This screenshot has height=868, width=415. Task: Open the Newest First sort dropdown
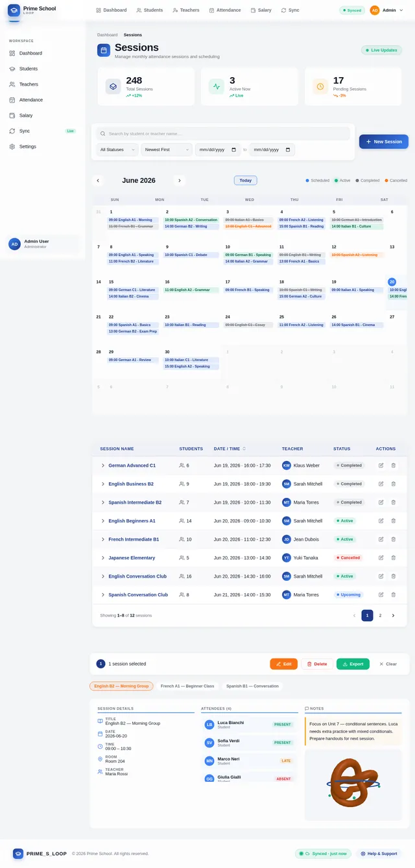[x=166, y=150]
